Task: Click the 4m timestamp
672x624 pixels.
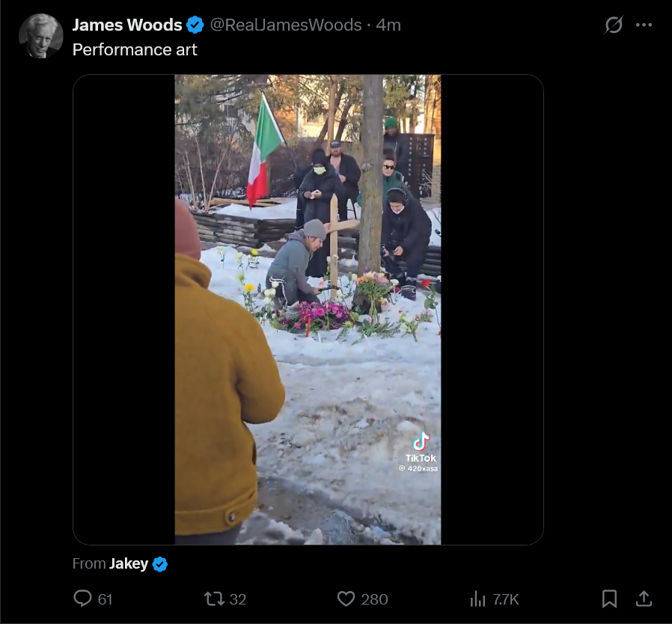Action: click(x=388, y=25)
